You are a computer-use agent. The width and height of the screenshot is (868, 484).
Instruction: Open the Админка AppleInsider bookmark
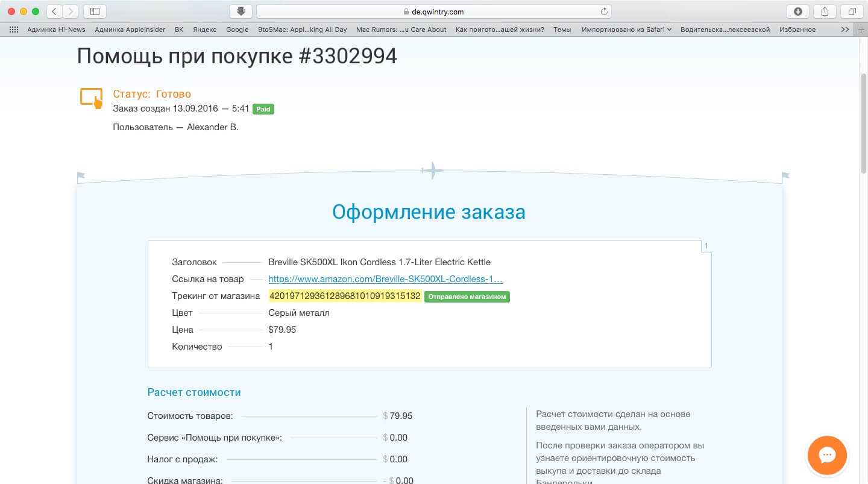pos(130,30)
